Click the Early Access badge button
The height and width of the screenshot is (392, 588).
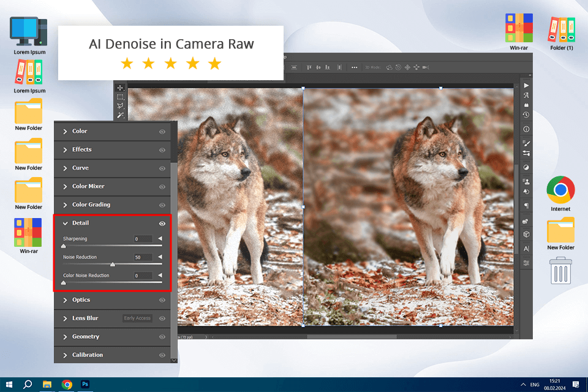137,318
